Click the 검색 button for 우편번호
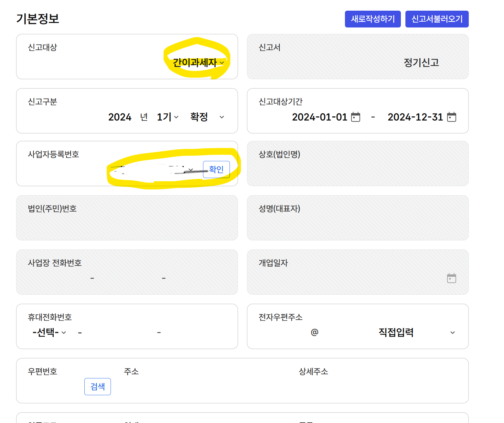Screen dimensions: 504x423 (98, 386)
